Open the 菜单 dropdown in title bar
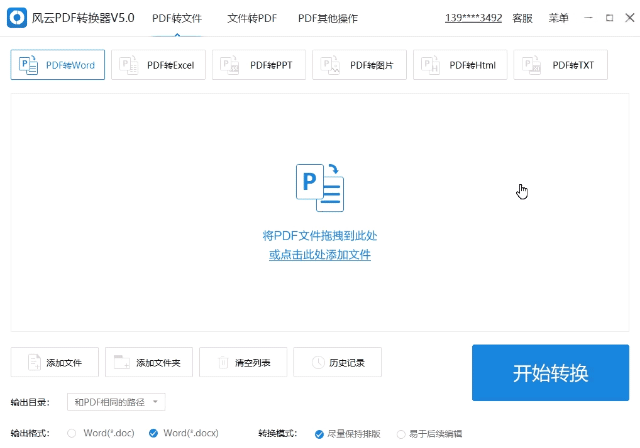 point(558,18)
